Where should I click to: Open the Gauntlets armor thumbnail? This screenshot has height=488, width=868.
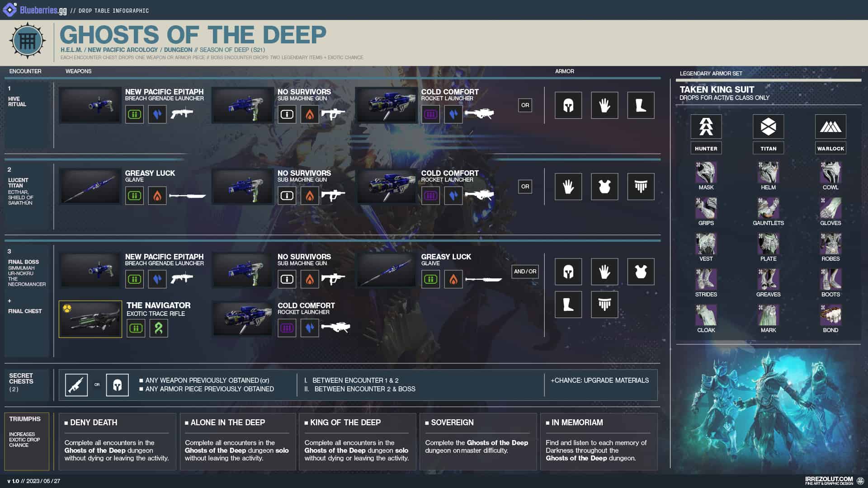click(x=768, y=208)
